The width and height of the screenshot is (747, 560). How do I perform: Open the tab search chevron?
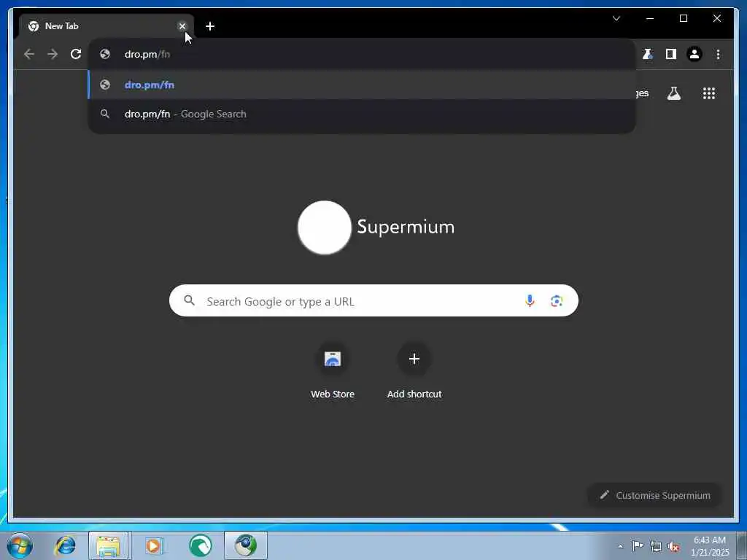pyautogui.click(x=616, y=18)
